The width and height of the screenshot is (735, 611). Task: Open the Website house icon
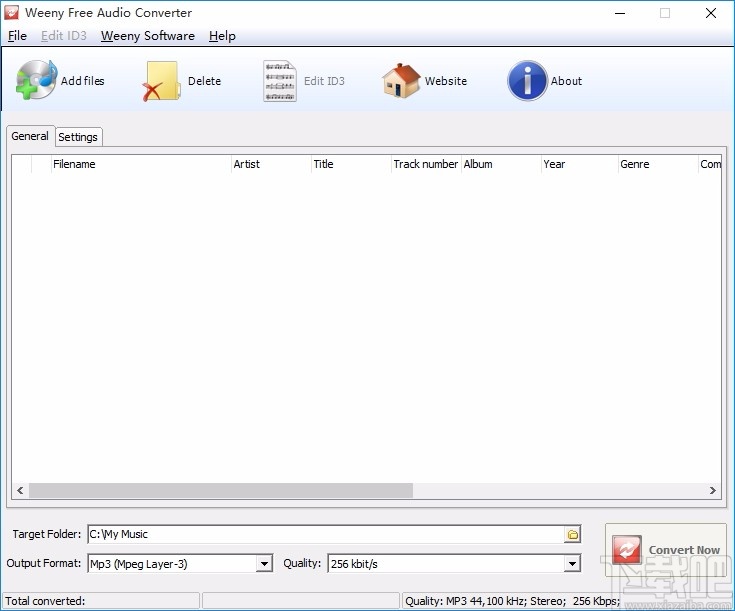(401, 81)
